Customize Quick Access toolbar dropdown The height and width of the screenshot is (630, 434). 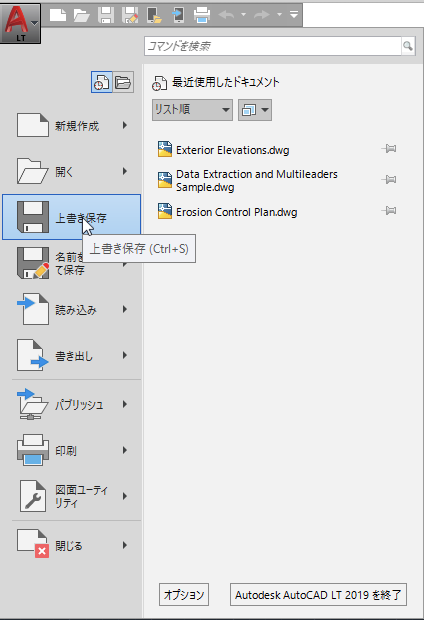click(294, 15)
